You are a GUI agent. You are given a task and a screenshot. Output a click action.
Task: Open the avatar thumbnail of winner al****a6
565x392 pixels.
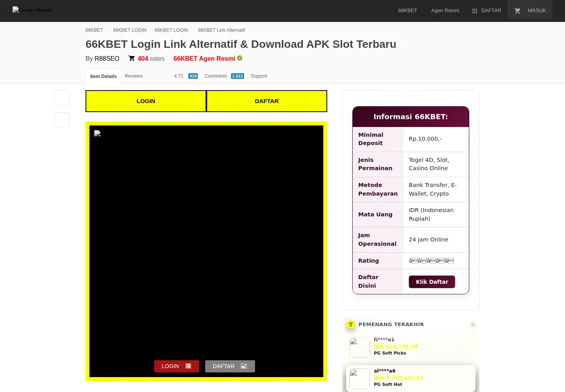click(x=360, y=379)
